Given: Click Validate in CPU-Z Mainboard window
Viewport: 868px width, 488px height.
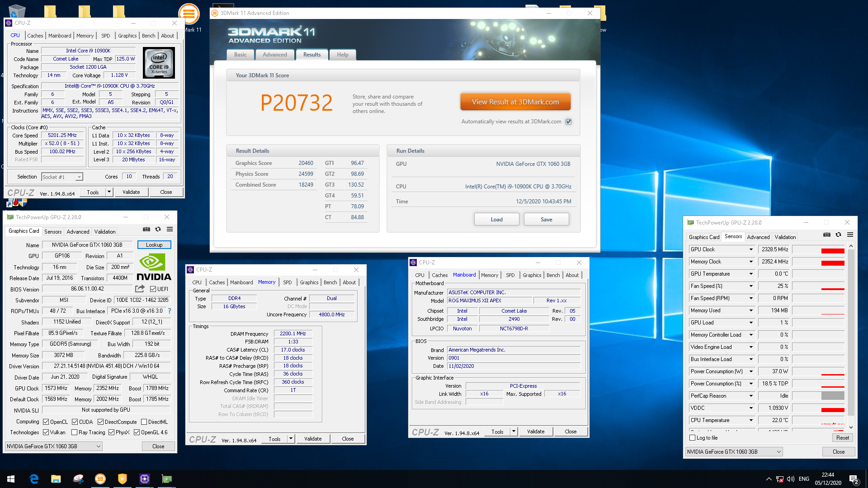Looking at the screenshot, I should pos(536,432).
